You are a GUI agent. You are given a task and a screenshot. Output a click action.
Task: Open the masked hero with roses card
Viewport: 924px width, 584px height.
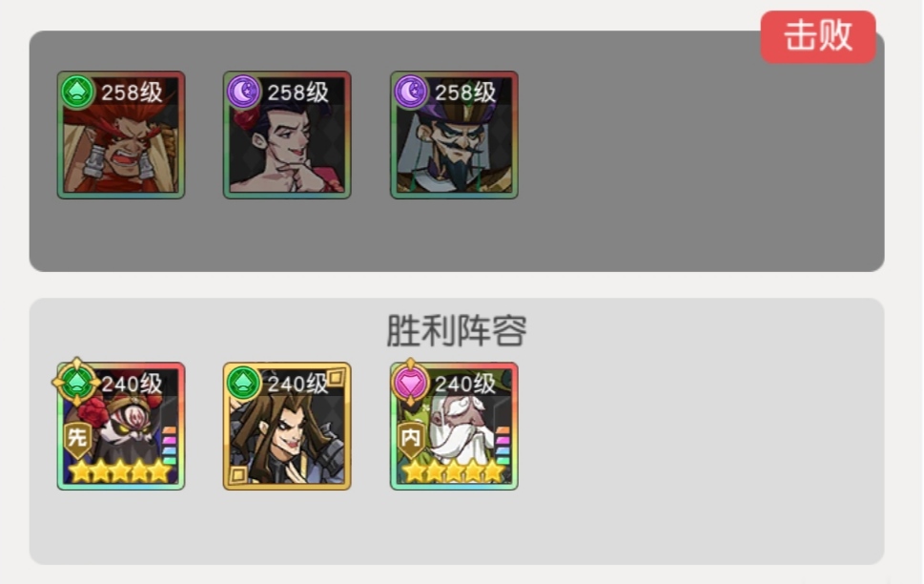[121, 426]
